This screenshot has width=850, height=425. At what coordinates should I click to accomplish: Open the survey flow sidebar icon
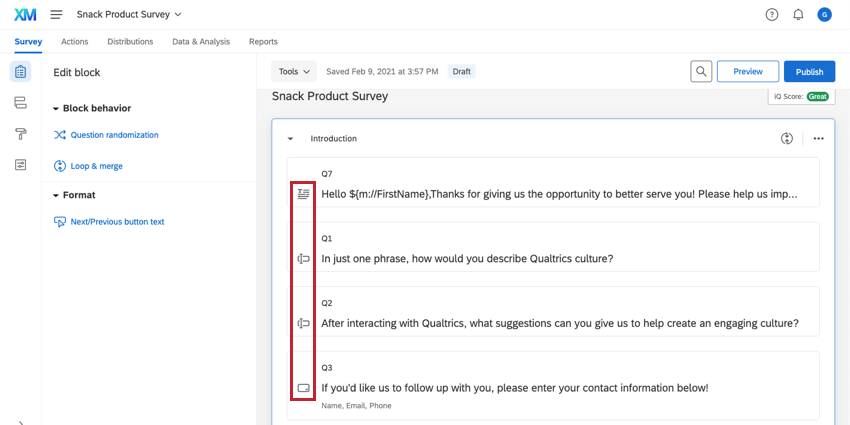[x=20, y=103]
